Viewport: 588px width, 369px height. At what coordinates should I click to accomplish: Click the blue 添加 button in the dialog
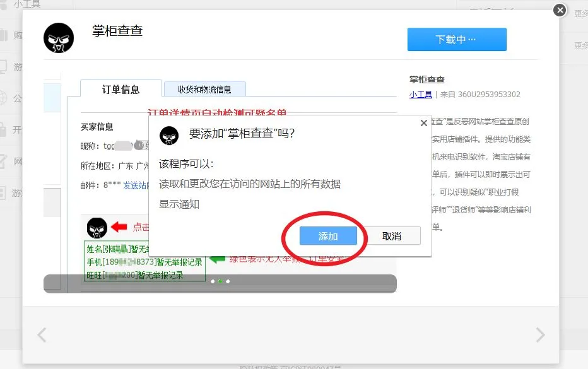pos(328,236)
